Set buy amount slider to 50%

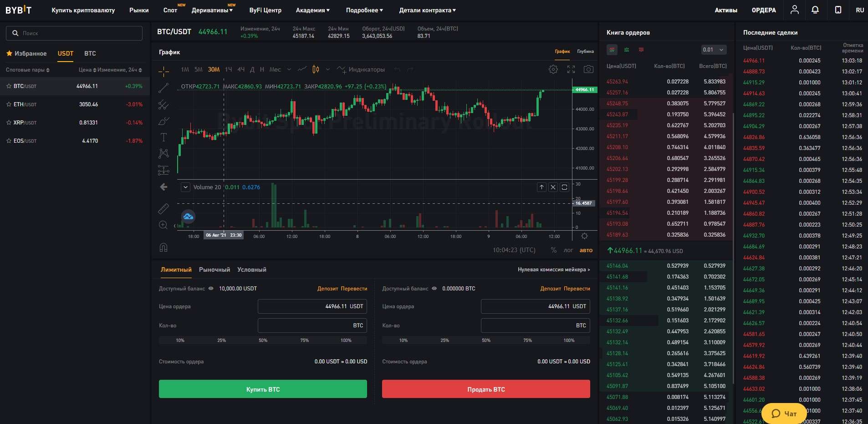click(263, 340)
